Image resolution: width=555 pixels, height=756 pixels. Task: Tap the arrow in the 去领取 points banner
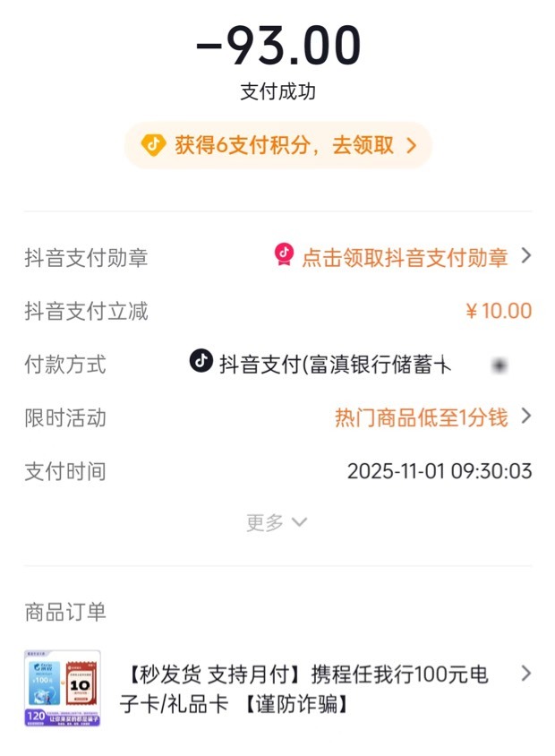[412, 145]
